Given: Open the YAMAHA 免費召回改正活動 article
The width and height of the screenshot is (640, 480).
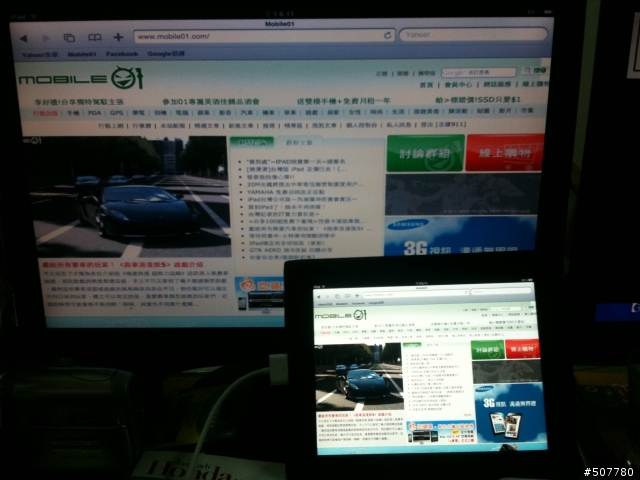Looking at the screenshot, I should point(285,192).
